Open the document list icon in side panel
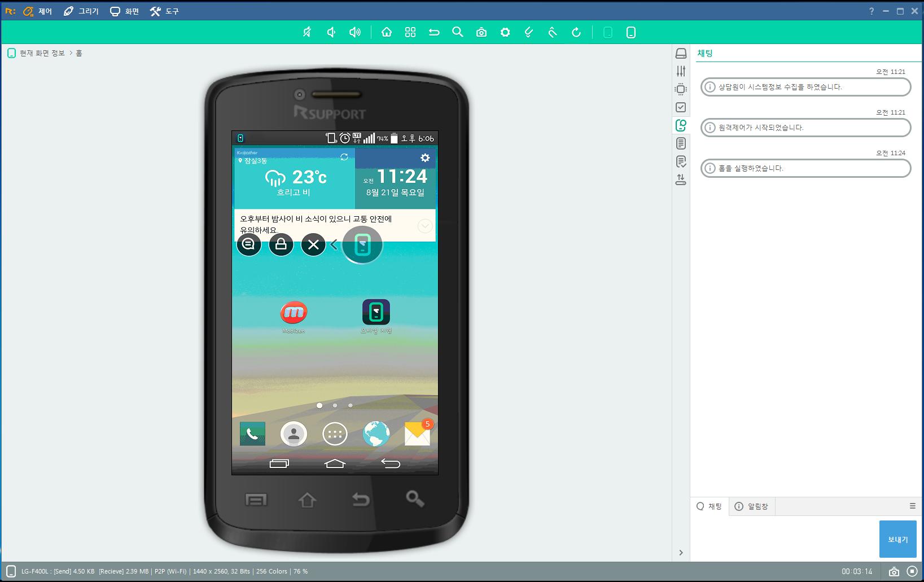924x582 pixels. pyautogui.click(x=681, y=143)
